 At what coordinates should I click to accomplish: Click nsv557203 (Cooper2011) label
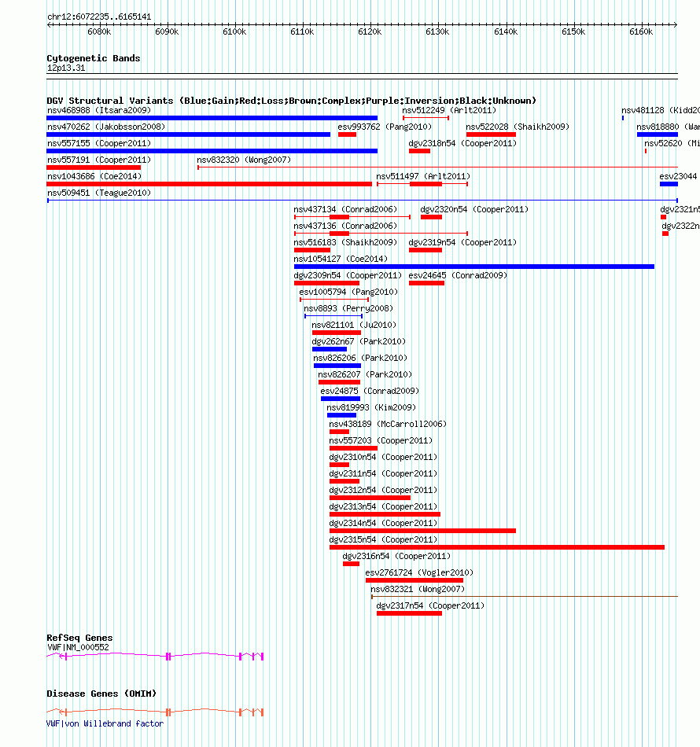click(x=381, y=440)
